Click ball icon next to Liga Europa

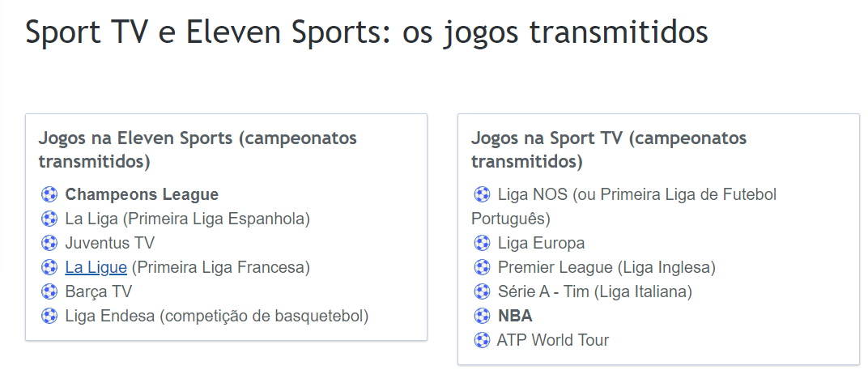click(482, 243)
